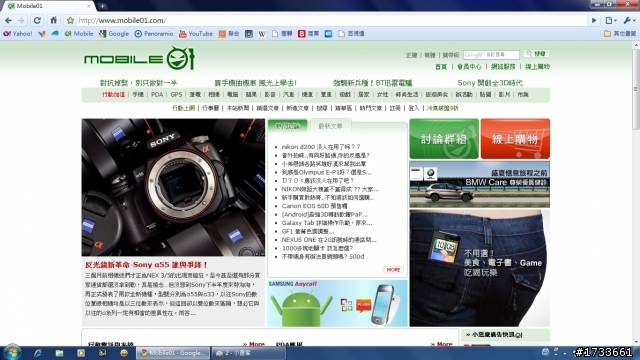The image size is (640, 360).
Task: Open the Panoramio bookmark
Action: [x=154, y=33]
